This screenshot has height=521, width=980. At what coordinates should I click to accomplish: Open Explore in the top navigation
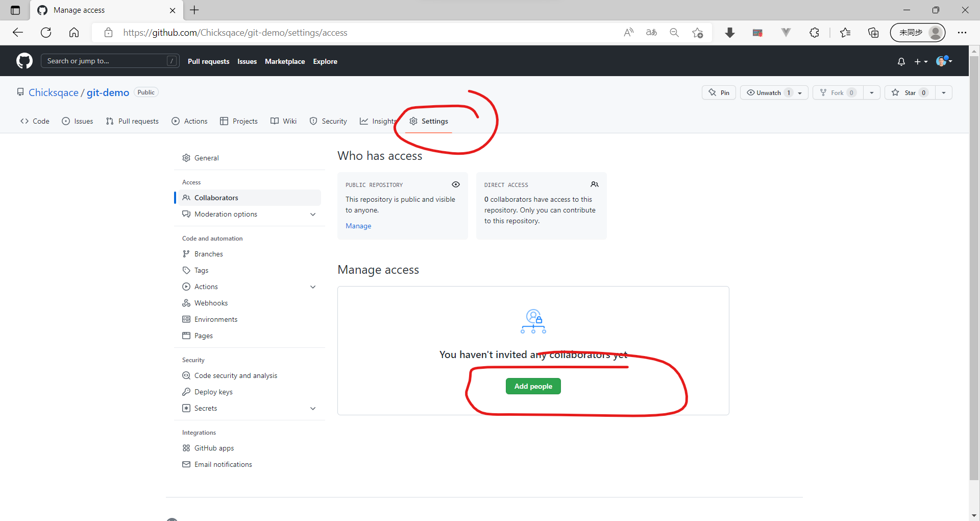tap(325, 61)
